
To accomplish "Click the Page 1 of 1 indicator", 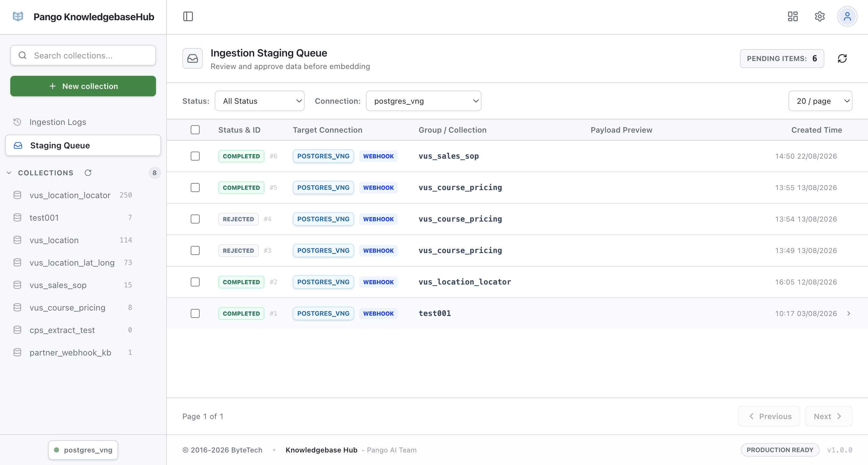I will tap(203, 416).
